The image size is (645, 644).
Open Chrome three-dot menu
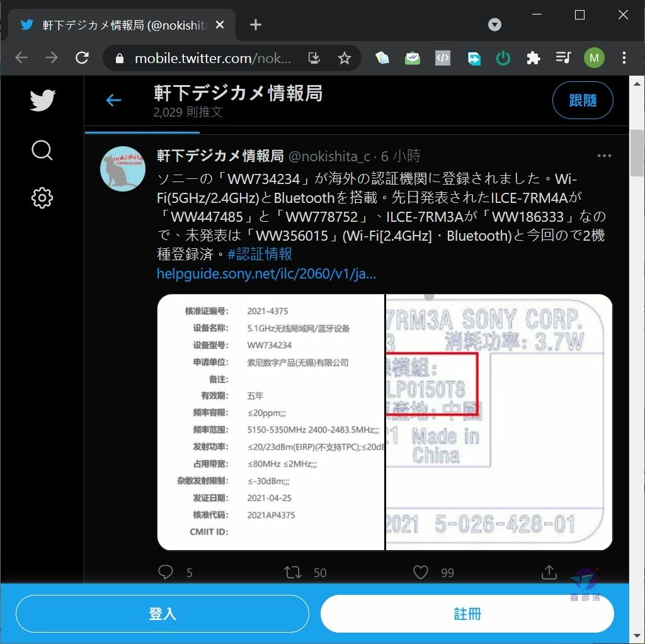pos(624,57)
